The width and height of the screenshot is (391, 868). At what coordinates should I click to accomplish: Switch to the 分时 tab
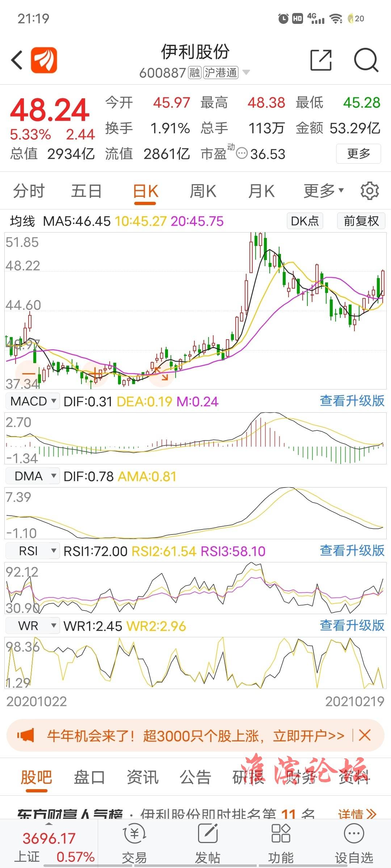tap(29, 191)
